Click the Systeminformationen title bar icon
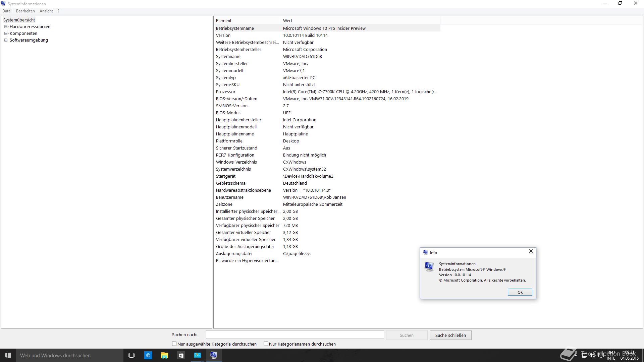This screenshot has height=362, width=644. [x=3, y=4]
